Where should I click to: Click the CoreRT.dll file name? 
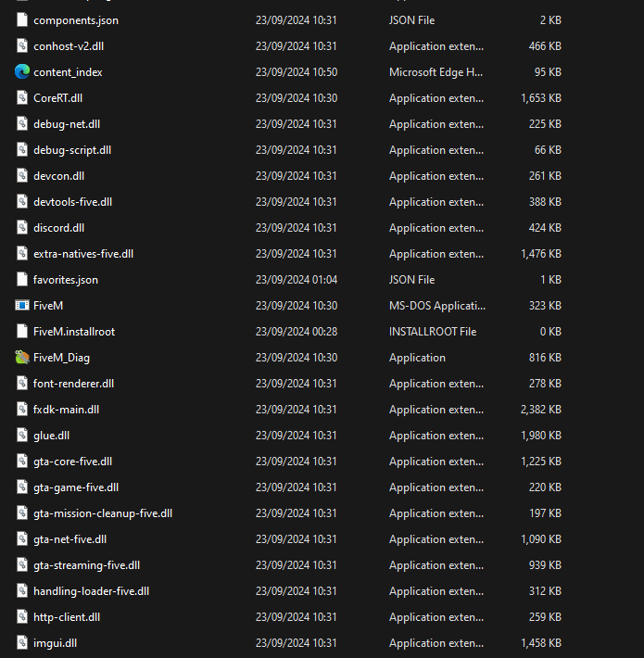(57, 98)
